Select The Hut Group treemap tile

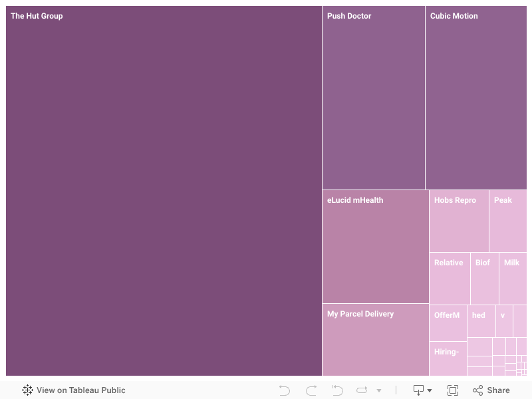tap(164, 191)
